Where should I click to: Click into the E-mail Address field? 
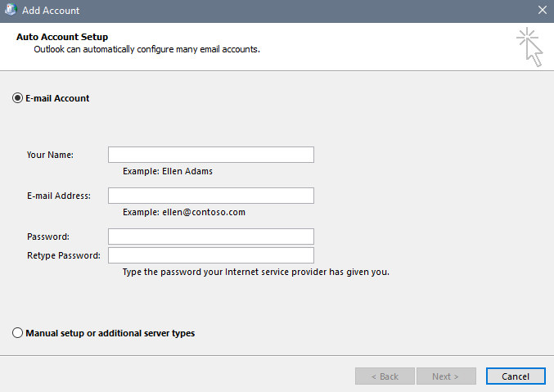[211, 196]
